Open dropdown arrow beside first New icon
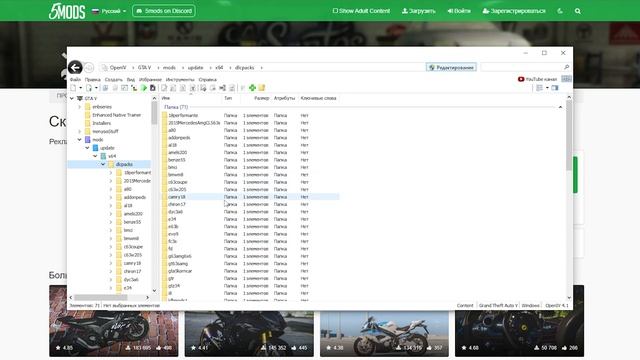Viewport: 640px width, 360px height. [x=80, y=88]
